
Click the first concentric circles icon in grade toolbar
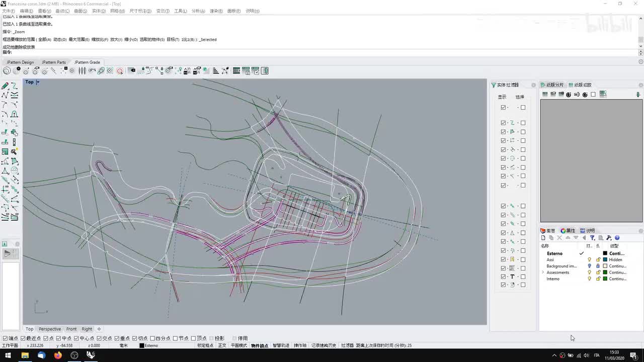[7, 71]
